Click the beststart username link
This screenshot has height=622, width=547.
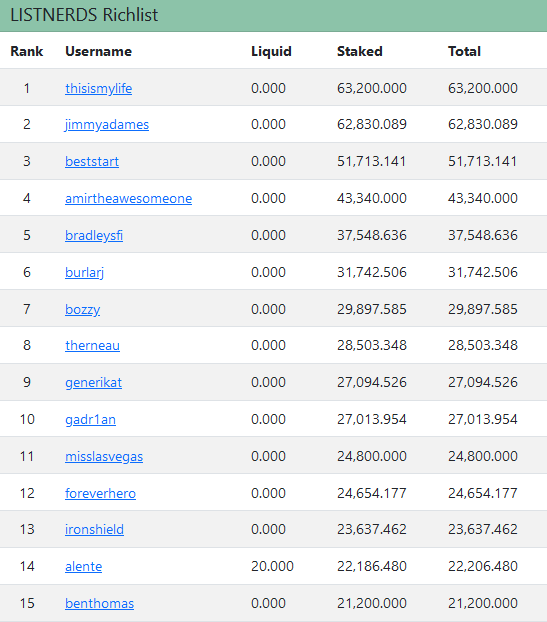(x=92, y=161)
